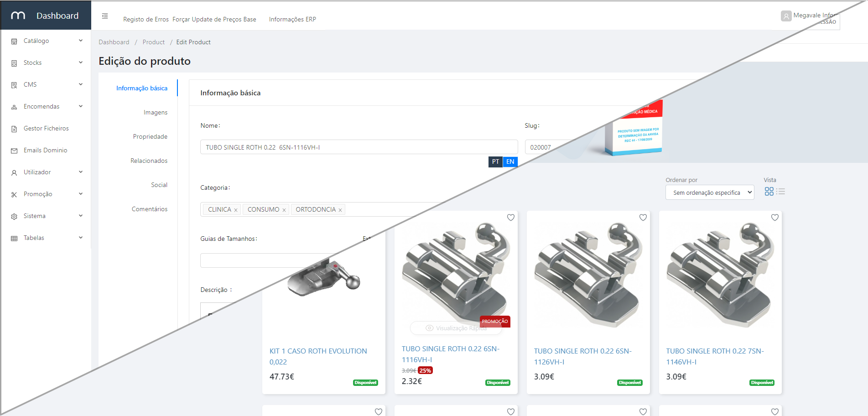Switch name language to EN
The image size is (868, 416).
tap(510, 162)
